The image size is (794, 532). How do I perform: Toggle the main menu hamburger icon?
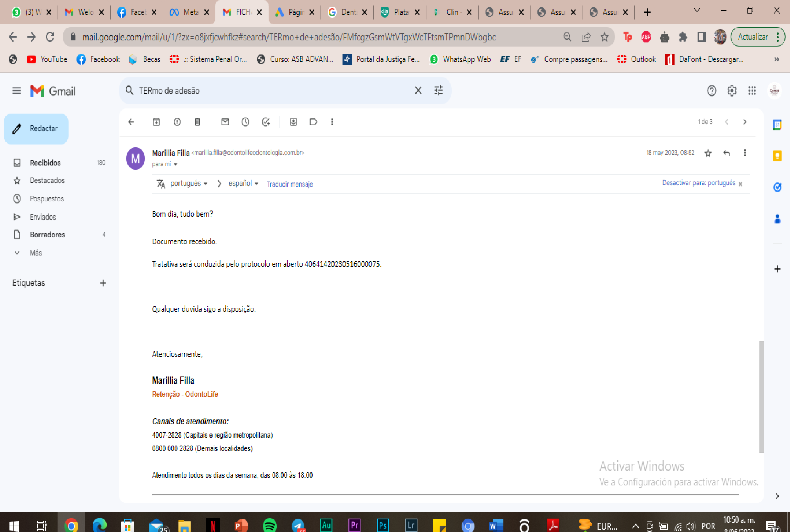pyautogui.click(x=17, y=91)
